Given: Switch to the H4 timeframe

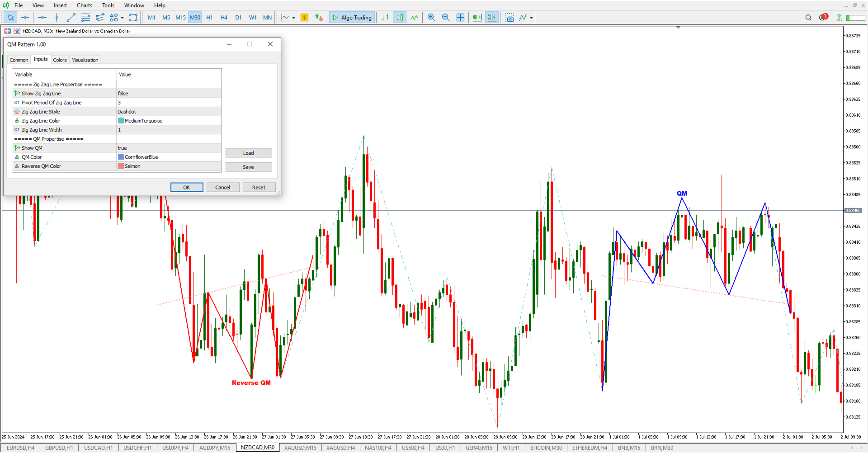Looking at the screenshot, I should point(224,18).
